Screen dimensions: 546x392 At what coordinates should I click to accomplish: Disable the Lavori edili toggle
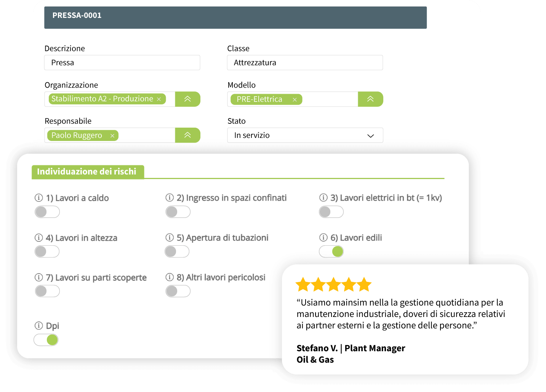(x=331, y=251)
